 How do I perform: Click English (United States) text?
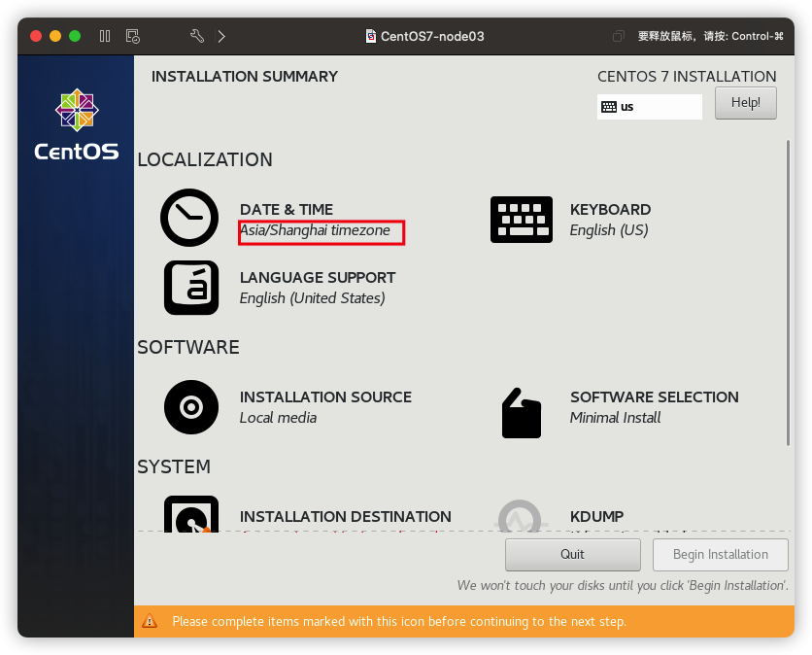click(312, 298)
